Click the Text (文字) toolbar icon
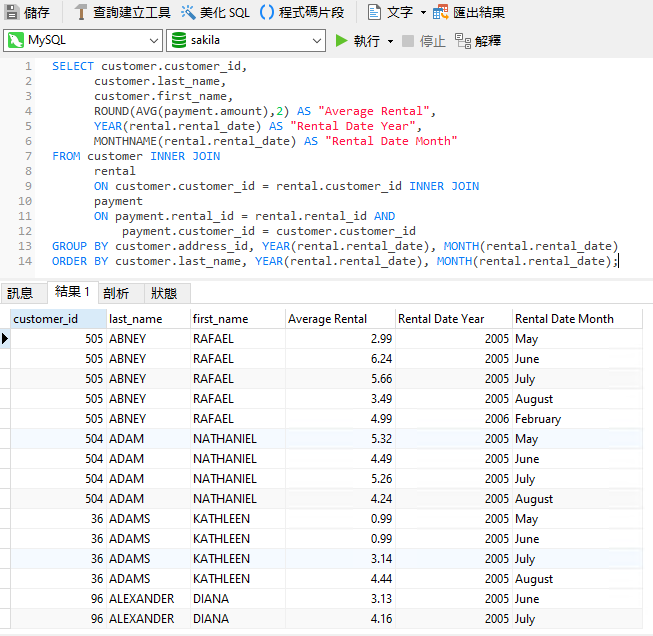This screenshot has height=636, width=653. pos(375,13)
